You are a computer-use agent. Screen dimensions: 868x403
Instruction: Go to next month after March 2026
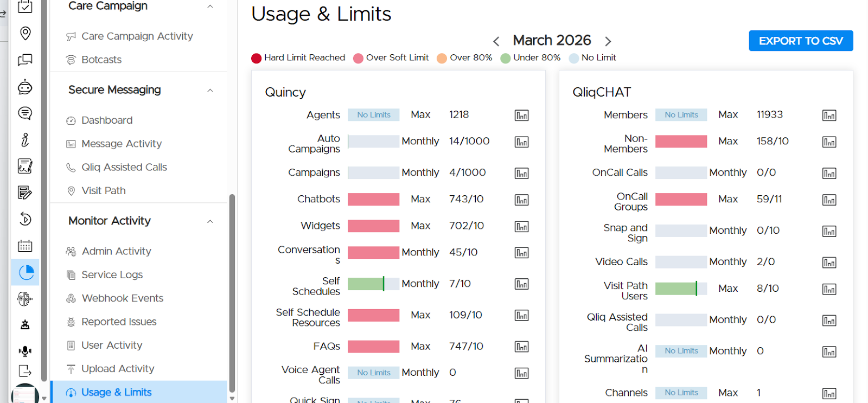pos(608,41)
